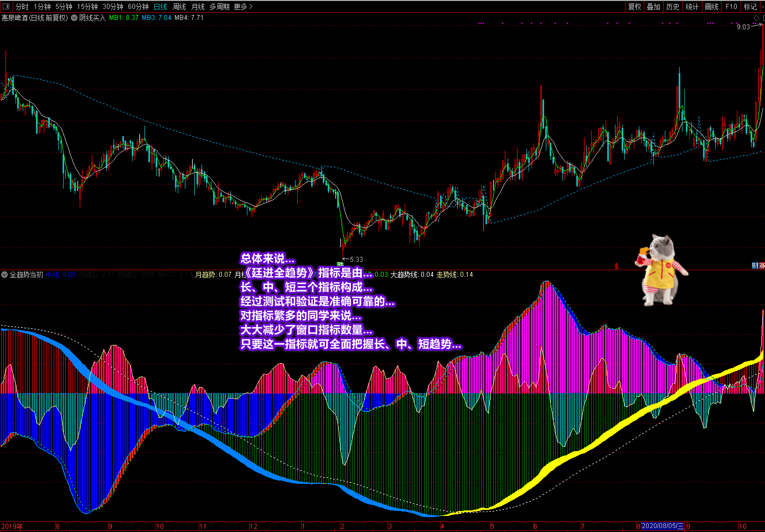Toggle 复权 price adjustment
This screenshot has height=532, width=765.
click(x=634, y=7)
